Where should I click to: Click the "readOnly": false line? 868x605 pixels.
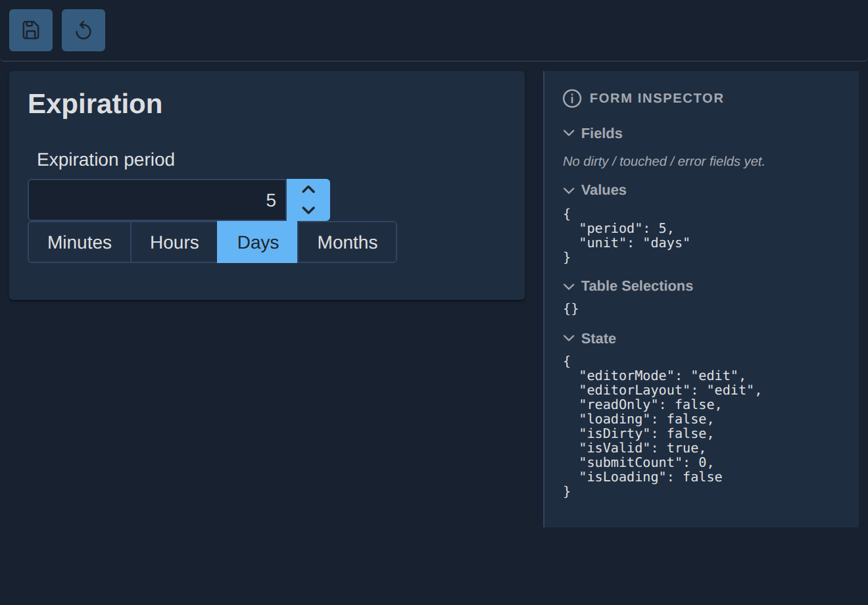650,404
